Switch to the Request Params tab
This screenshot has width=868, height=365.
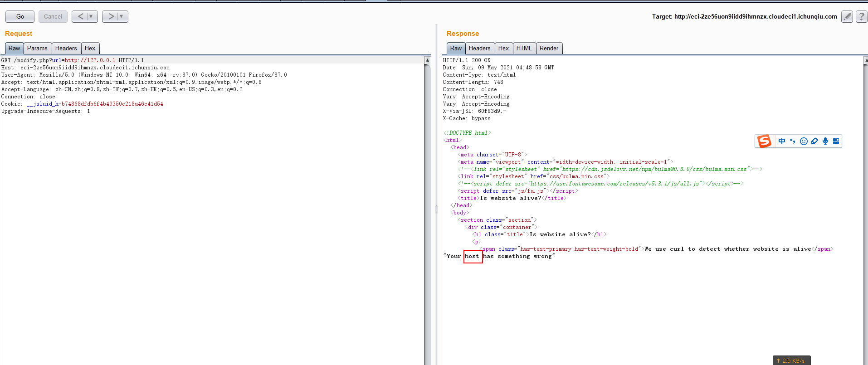(37, 49)
